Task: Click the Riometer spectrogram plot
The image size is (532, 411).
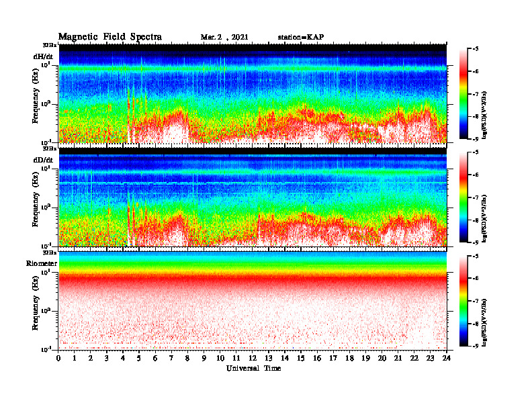Action: pos(253,301)
